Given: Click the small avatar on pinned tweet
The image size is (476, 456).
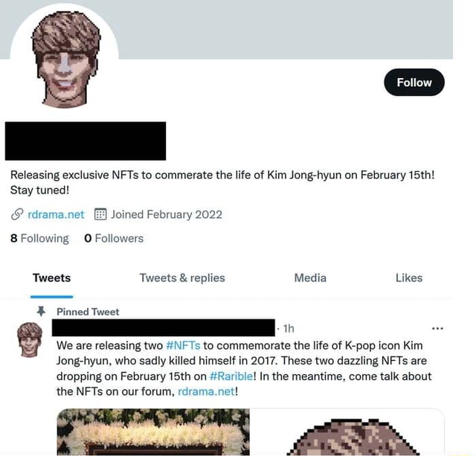Looking at the screenshot, I should (30, 339).
